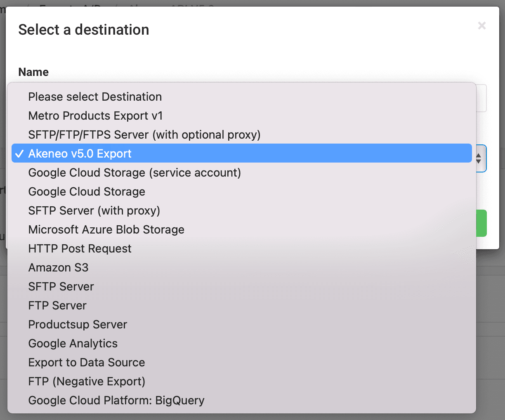Screen dimensions: 505x420
Task: Select the checked Akeneo v5.0 Export option
Action: [80, 153]
